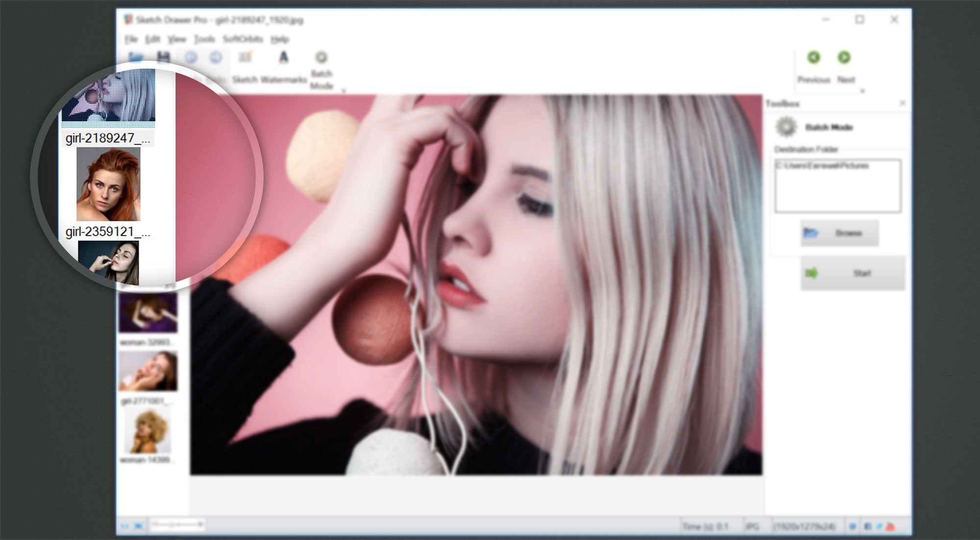Image resolution: width=980 pixels, height=540 pixels.
Task: Open the Tools menu
Action: [x=204, y=39]
